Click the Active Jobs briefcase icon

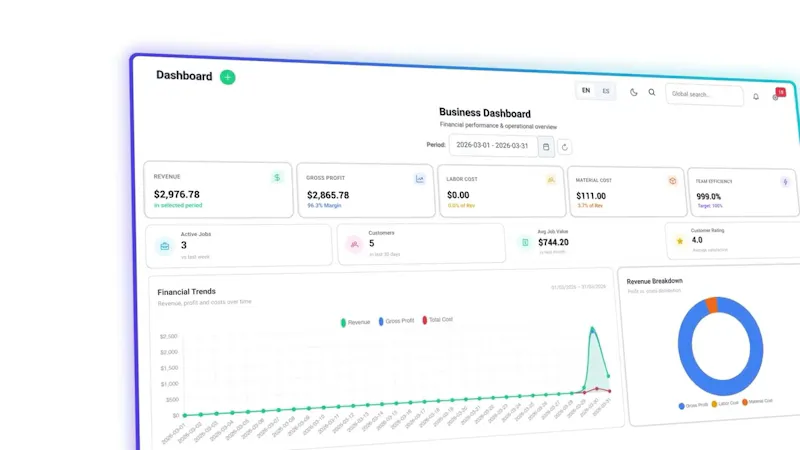pos(165,246)
